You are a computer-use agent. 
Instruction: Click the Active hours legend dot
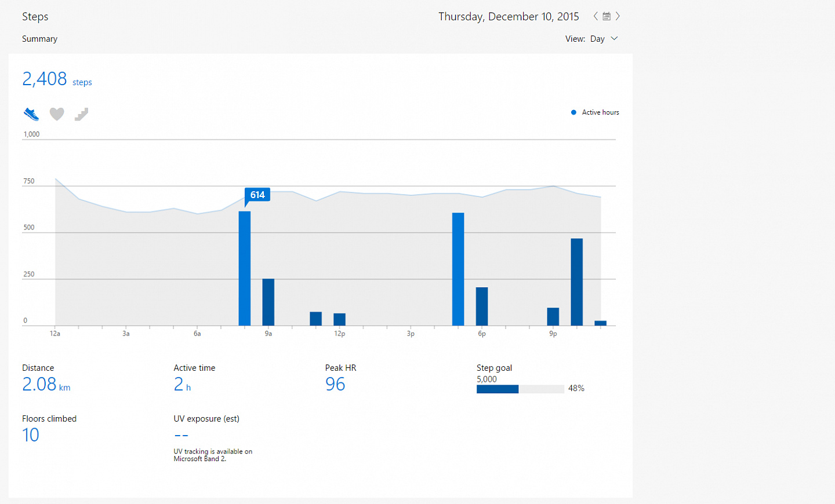pos(573,112)
